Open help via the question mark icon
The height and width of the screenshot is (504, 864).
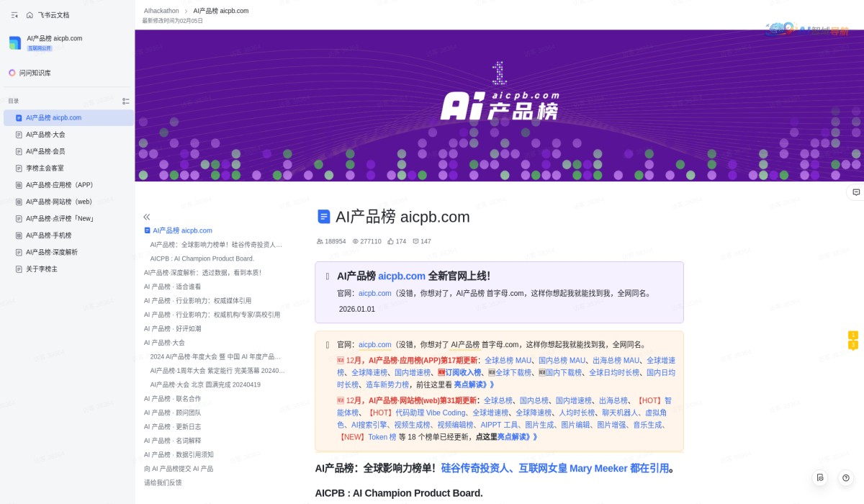[845, 477]
